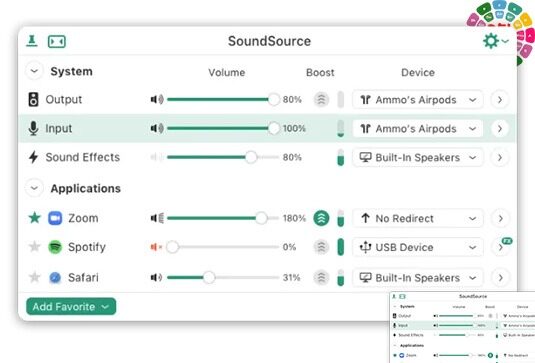Click the Sound Effects lightning icon
This screenshot has width=535, height=363.
point(33,157)
